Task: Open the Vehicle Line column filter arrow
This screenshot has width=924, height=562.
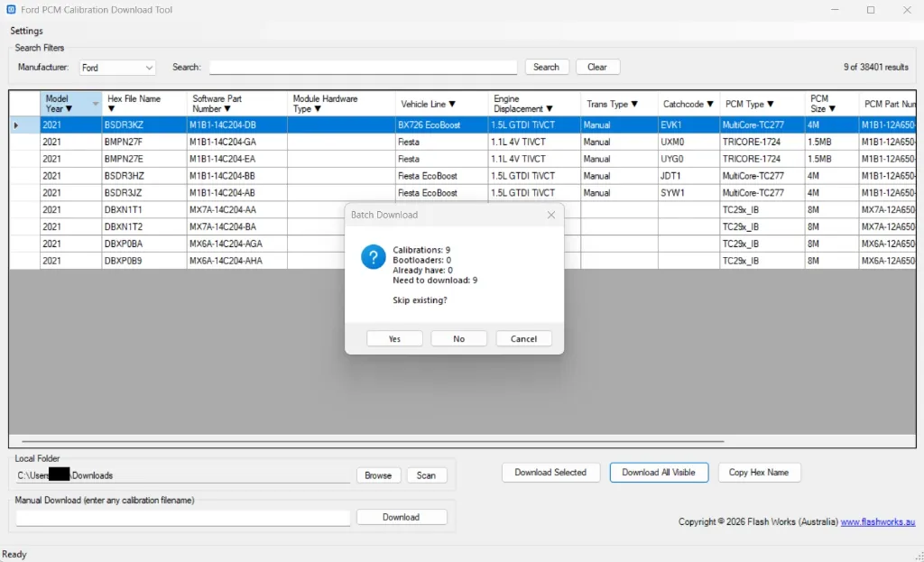Action: tap(452, 104)
